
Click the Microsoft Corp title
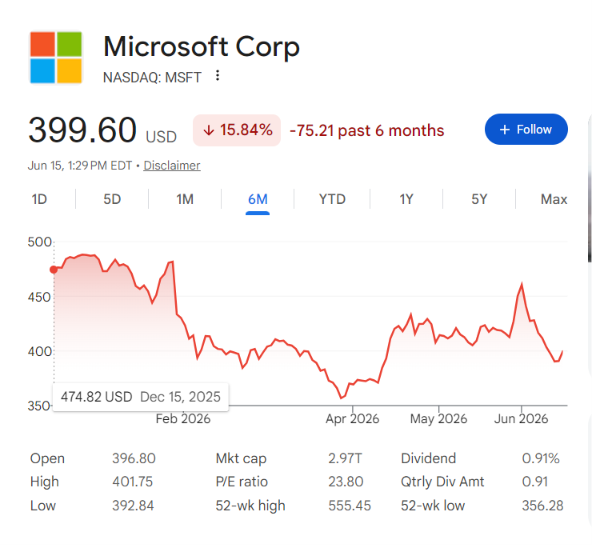point(202,47)
